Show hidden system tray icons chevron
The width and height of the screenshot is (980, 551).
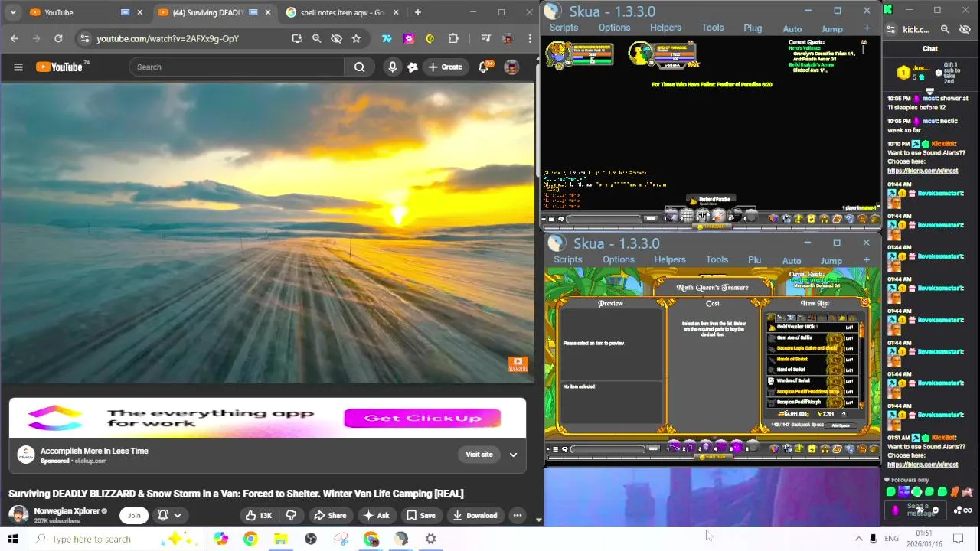pyautogui.click(x=858, y=539)
